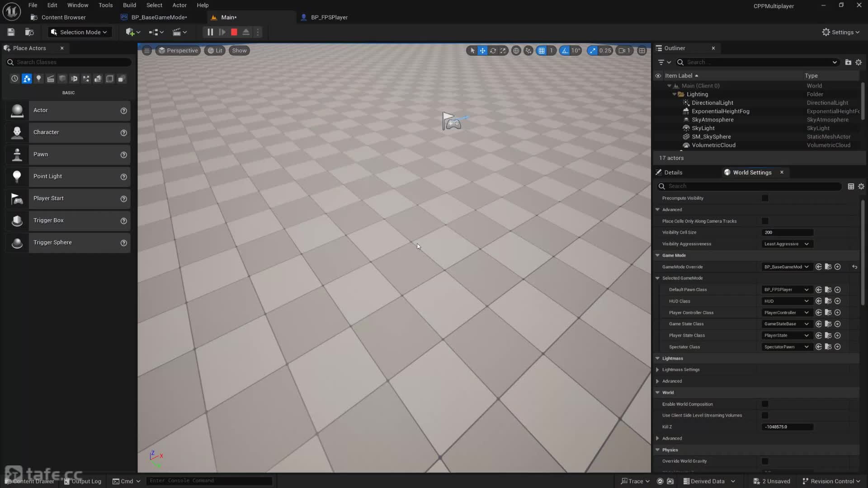Toggle surface snapping icon

(x=528, y=51)
